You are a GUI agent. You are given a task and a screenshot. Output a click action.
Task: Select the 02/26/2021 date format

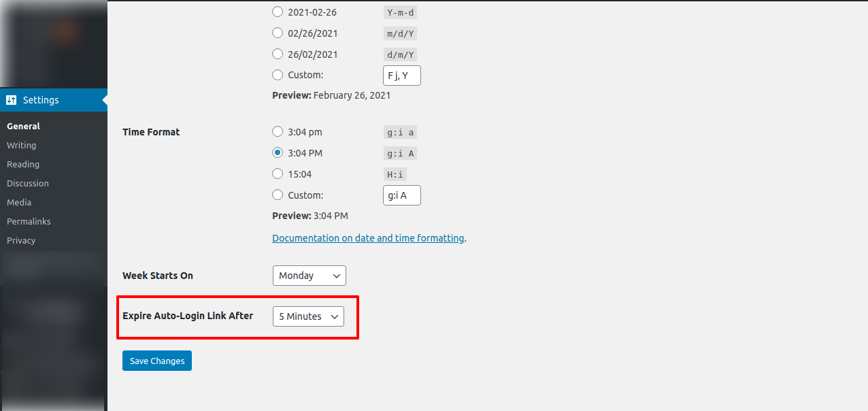pos(278,33)
